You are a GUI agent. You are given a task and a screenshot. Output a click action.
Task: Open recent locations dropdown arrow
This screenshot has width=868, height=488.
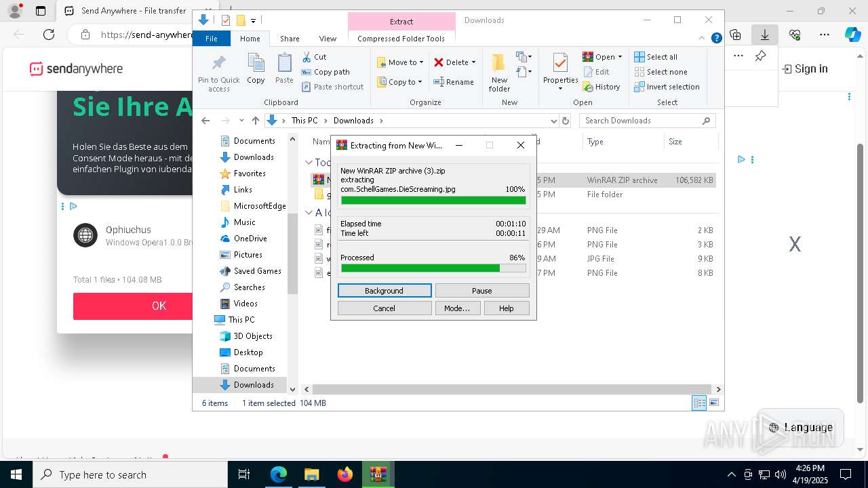pyautogui.click(x=241, y=121)
